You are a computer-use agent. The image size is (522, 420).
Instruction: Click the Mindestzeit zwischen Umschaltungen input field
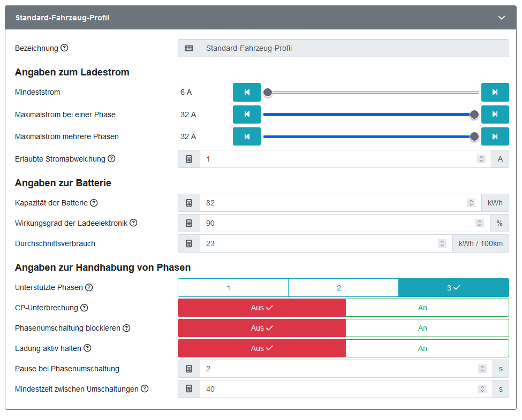337,389
